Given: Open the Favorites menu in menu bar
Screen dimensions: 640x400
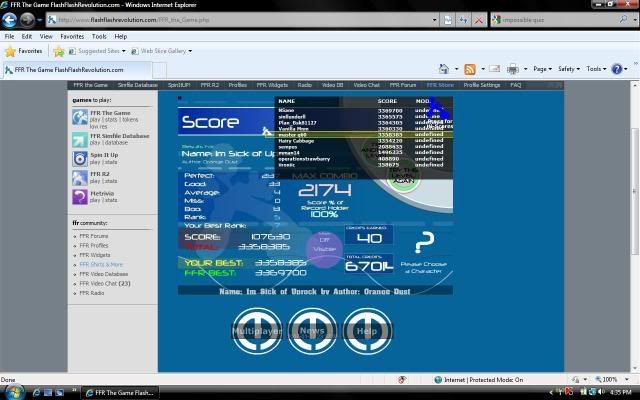Looking at the screenshot, I should (70, 36).
